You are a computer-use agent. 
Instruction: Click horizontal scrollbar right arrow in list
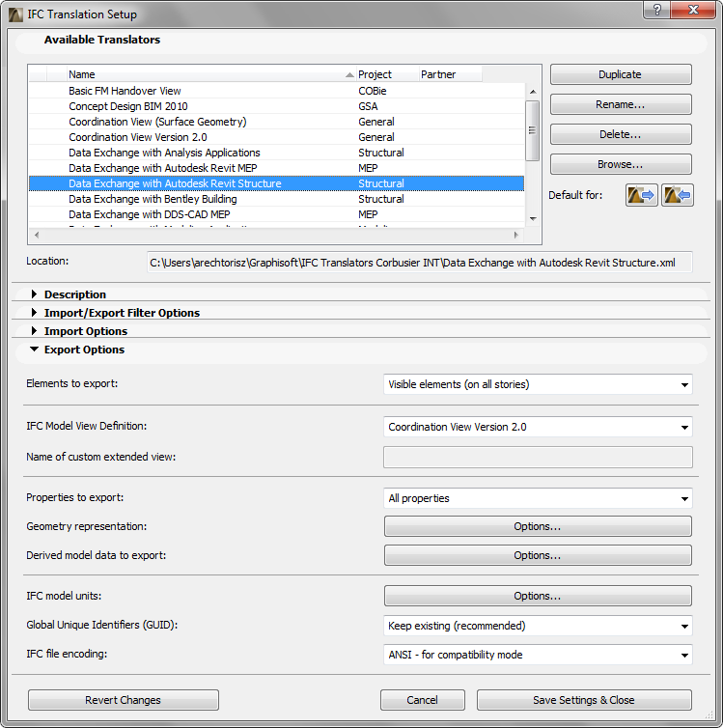516,235
